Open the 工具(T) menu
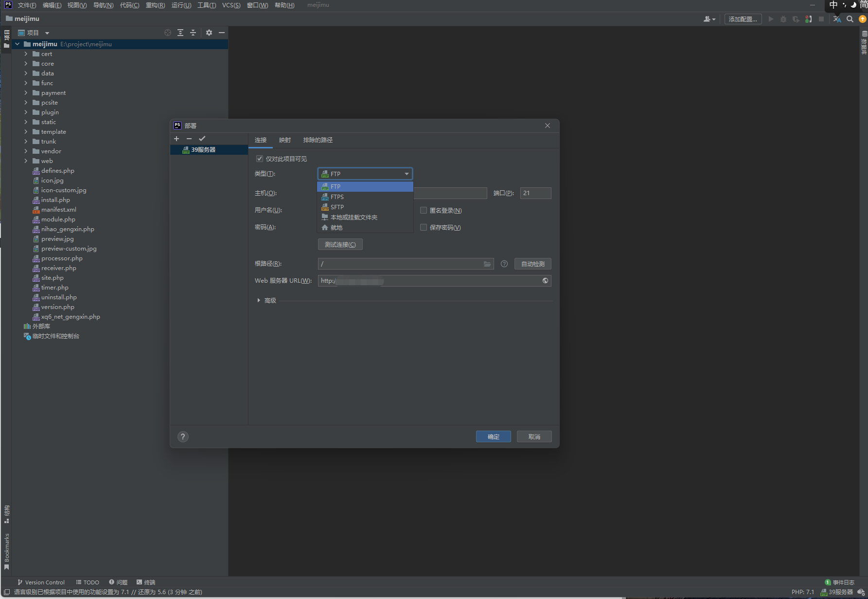The image size is (868, 599). pyautogui.click(x=207, y=5)
